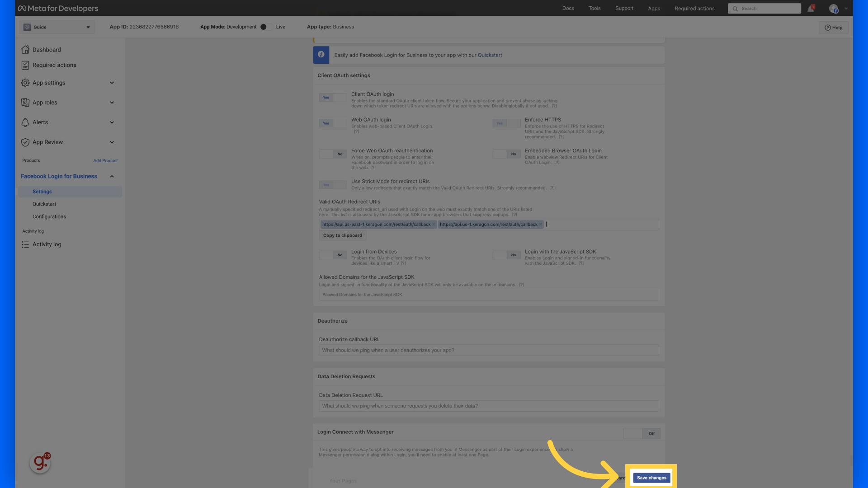Click Deauthorize callback URL field
This screenshot has width=868, height=488.
[489, 350]
